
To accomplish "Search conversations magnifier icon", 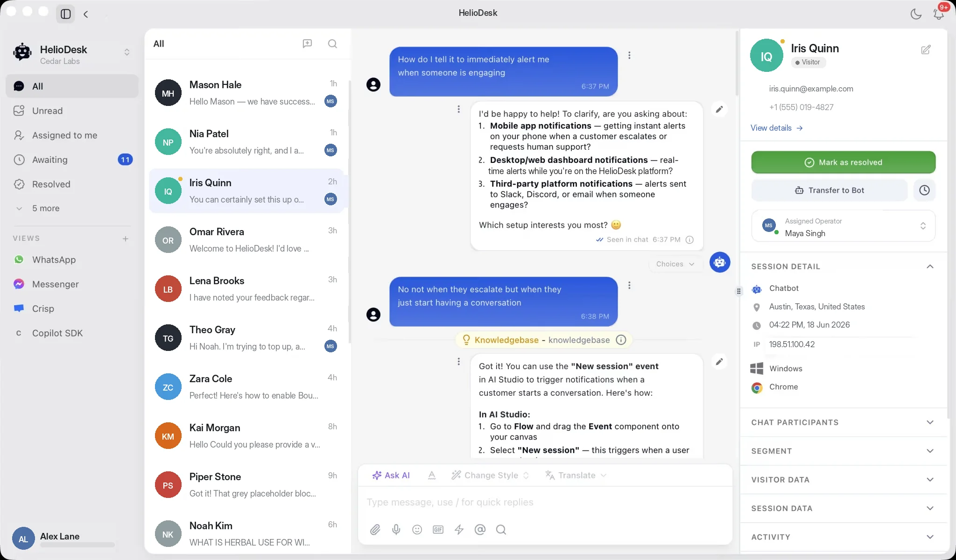I will click(332, 43).
